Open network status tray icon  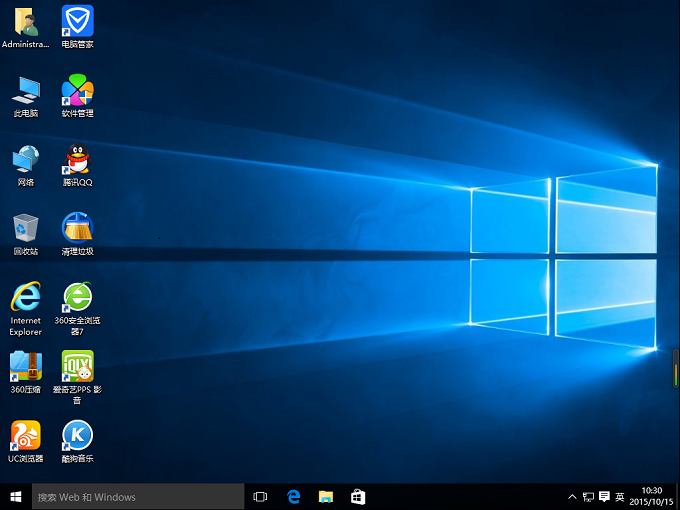click(588, 497)
